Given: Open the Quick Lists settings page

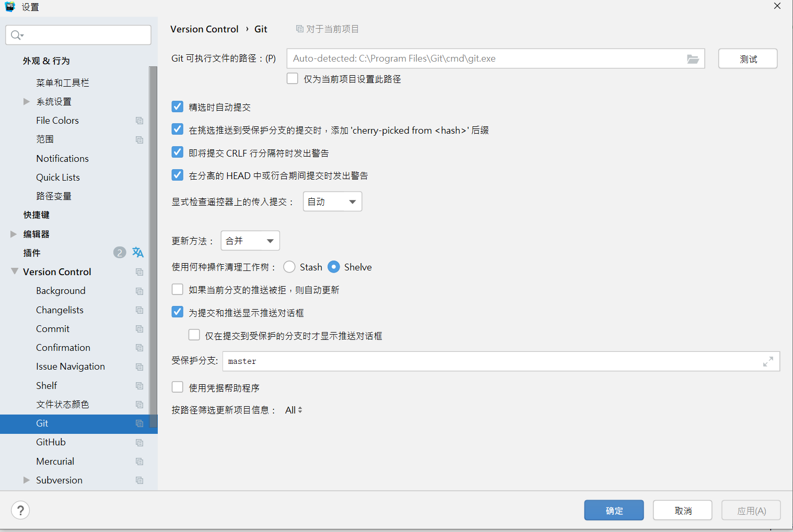Looking at the screenshot, I should pos(58,178).
